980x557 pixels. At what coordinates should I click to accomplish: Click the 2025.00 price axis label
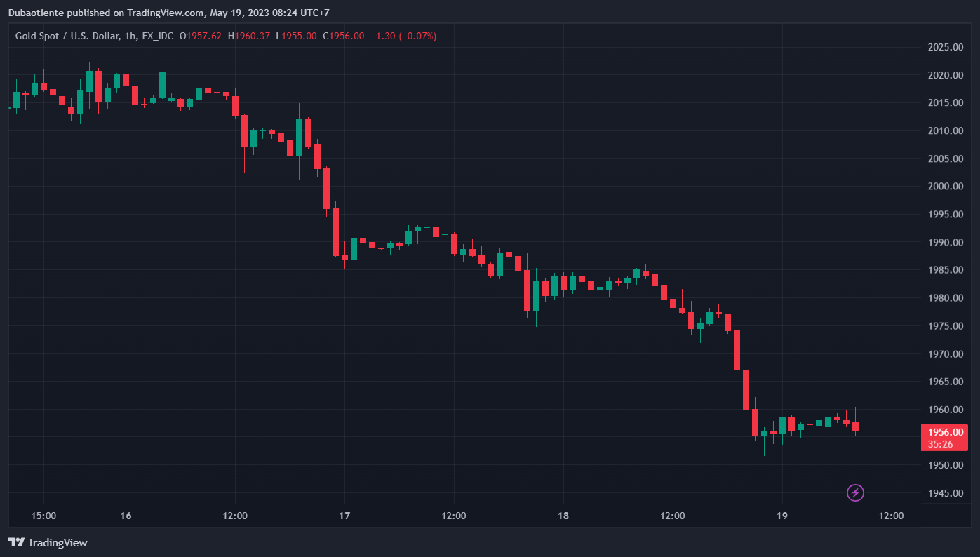[x=944, y=47]
